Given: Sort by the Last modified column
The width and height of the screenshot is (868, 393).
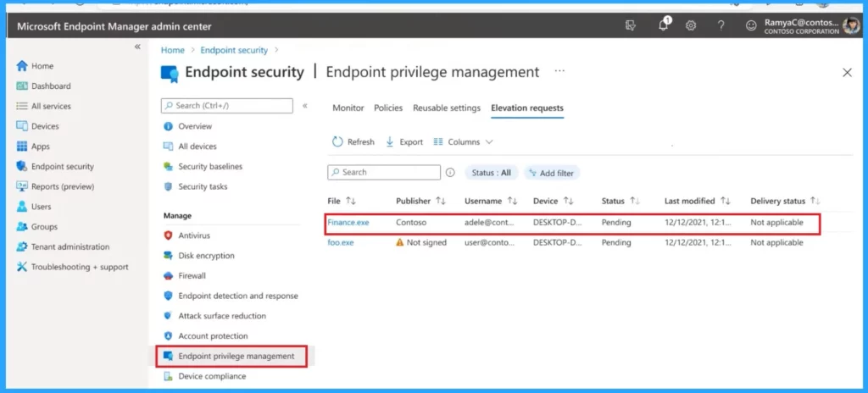Looking at the screenshot, I should click(698, 201).
